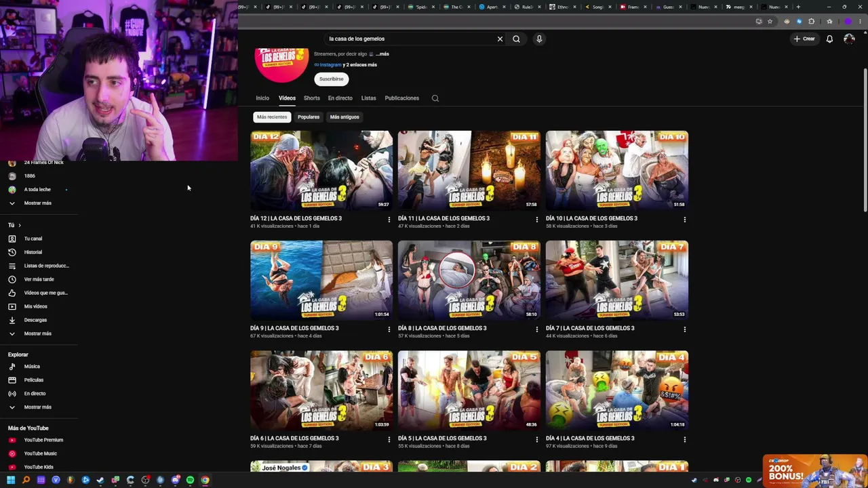Go to the channel Inicio tab

[x=262, y=98]
